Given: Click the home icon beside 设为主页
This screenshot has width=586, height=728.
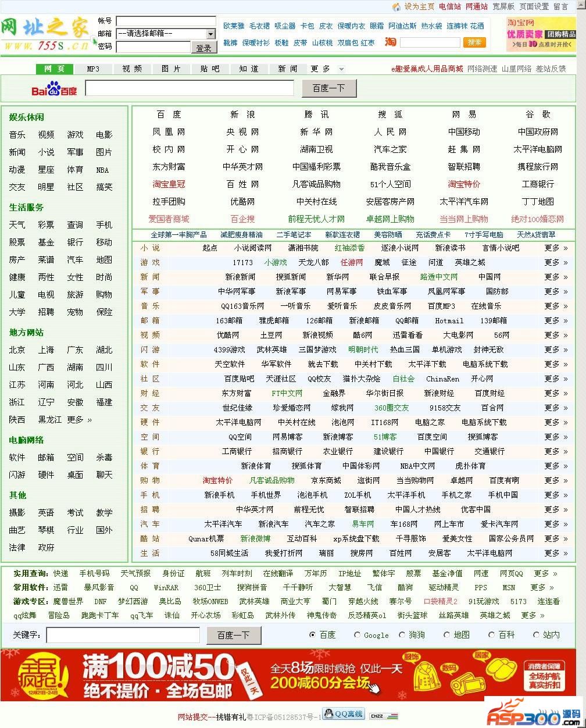Looking at the screenshot, I should 396,7.
